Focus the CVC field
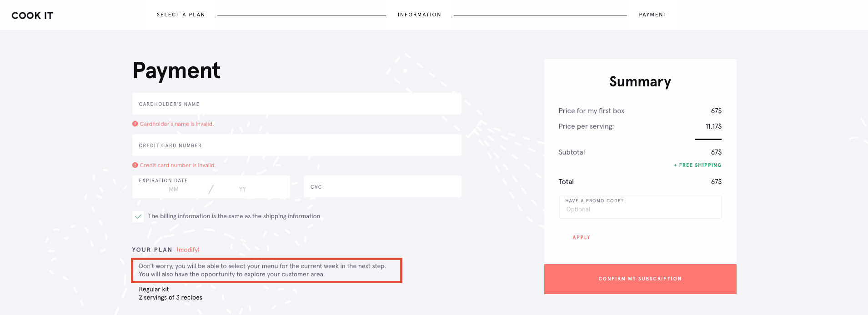Image resolution: width=868 pixels, height=315 pixels. point(382,186)
